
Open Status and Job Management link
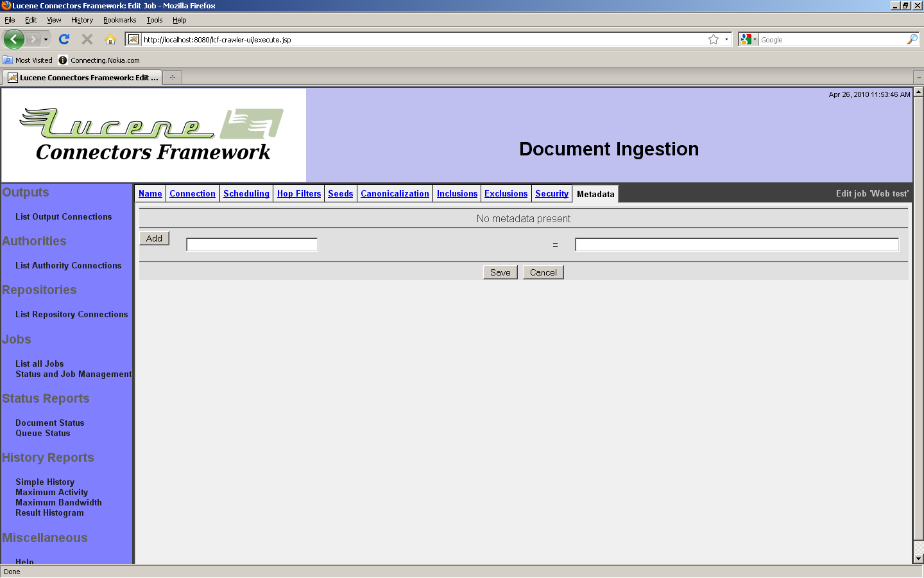(x=74, y=374)
